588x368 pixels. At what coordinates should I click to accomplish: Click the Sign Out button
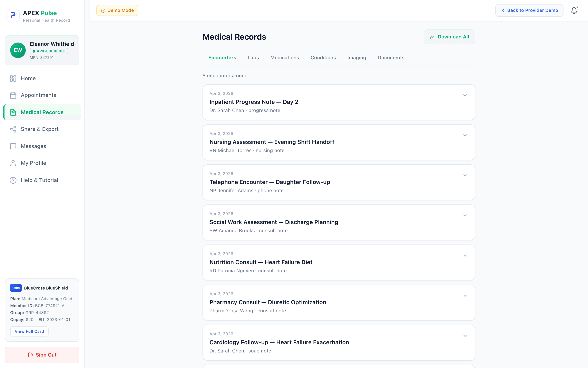coord(42,355)
